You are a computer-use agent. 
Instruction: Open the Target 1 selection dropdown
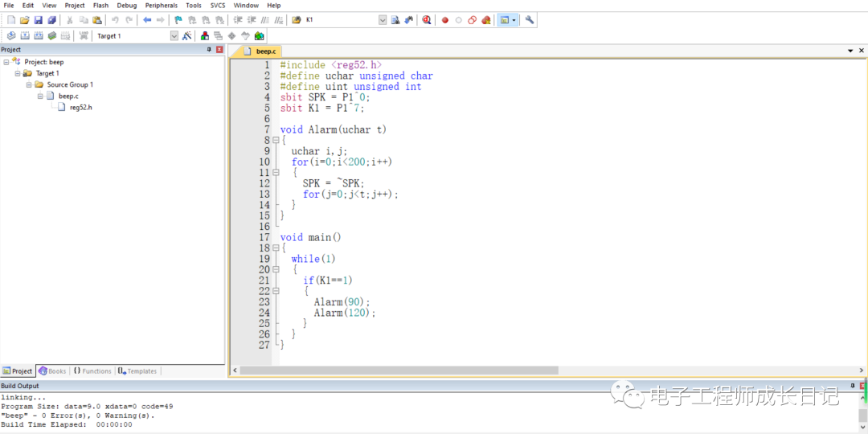coord(174,36)
